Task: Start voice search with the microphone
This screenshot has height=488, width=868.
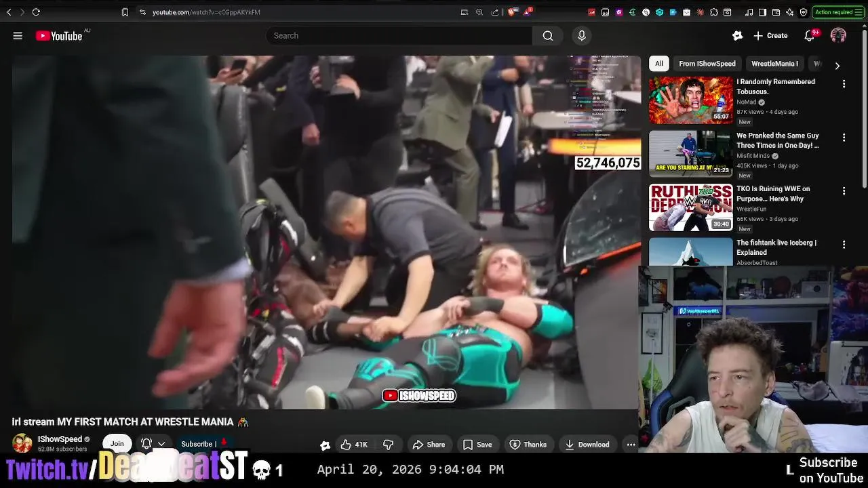Action: pos(582,36)
